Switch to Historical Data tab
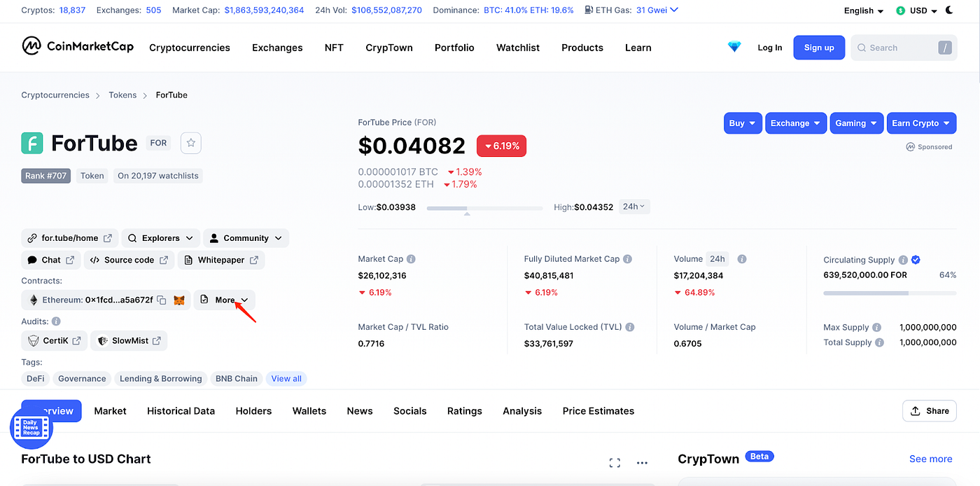This screenshot has height=486, width=980. point(181,411)
